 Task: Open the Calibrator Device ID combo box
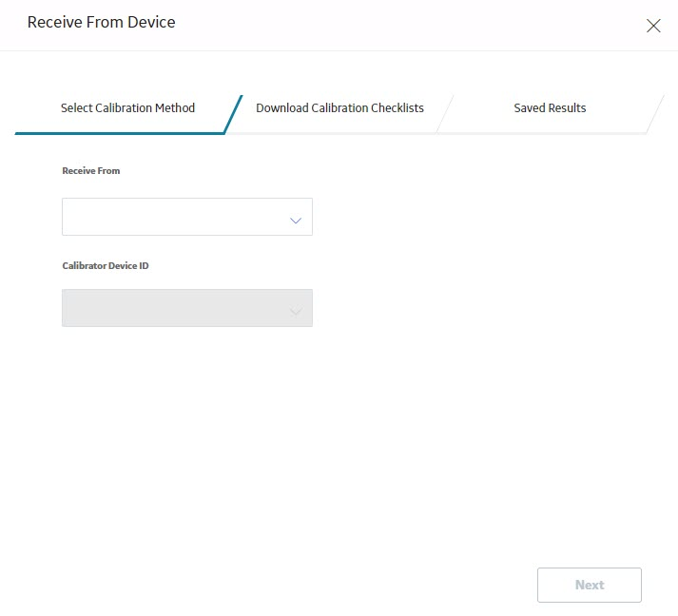pos(187,308)
